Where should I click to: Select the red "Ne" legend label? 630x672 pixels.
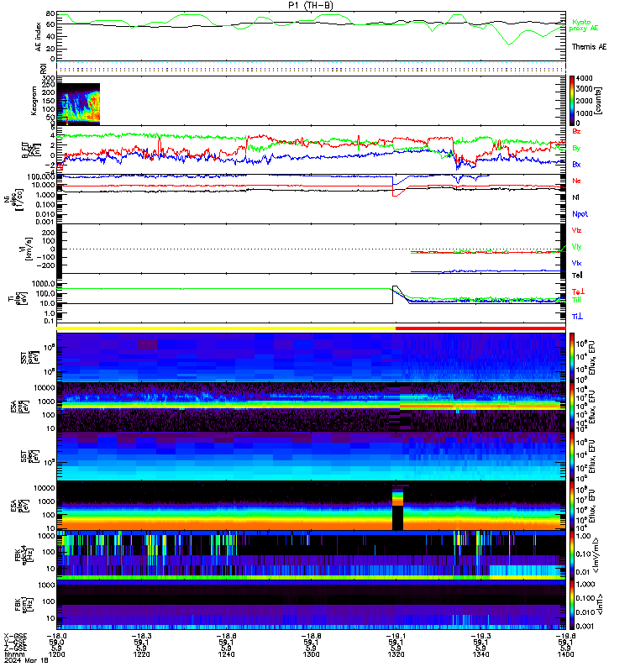(x=576, y=181)
